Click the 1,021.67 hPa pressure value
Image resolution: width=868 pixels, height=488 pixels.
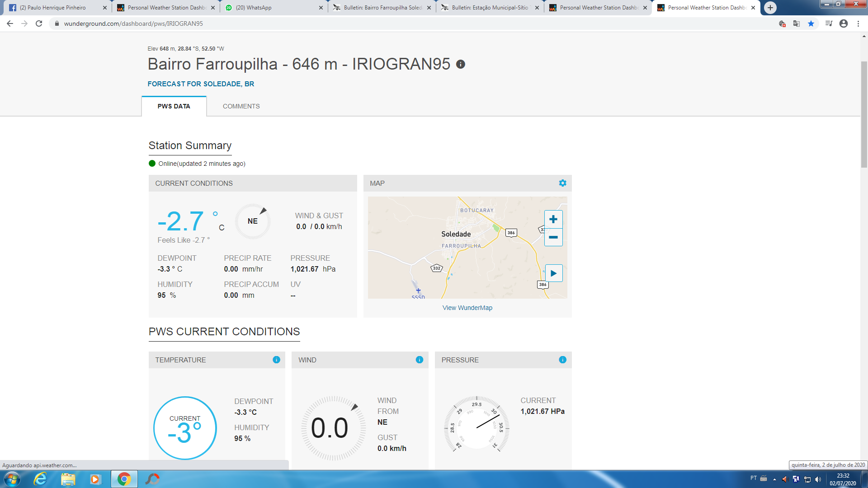click(x=313, y=269)
